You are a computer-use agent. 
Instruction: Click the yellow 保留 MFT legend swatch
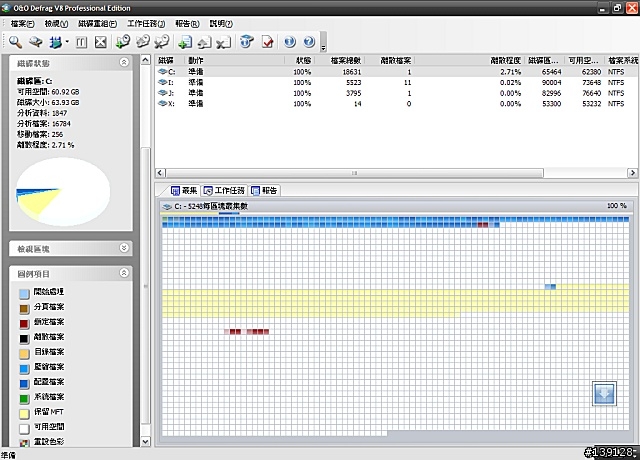click(x=24, y=413)
